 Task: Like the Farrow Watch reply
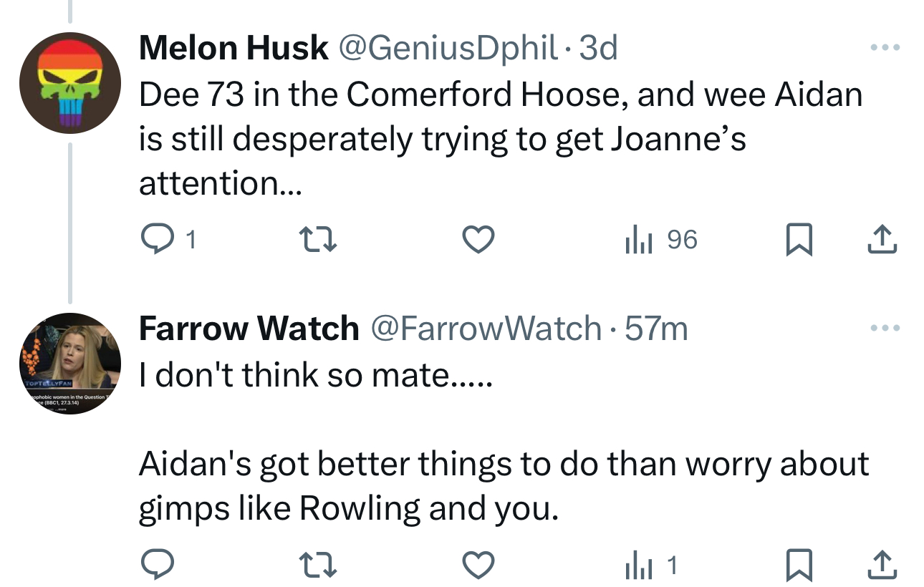[x=478, y=567]
